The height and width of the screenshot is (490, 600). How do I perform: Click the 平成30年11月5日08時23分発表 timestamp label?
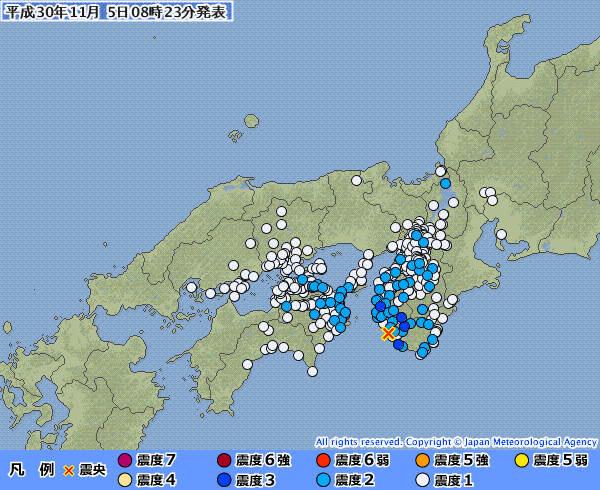117,11
